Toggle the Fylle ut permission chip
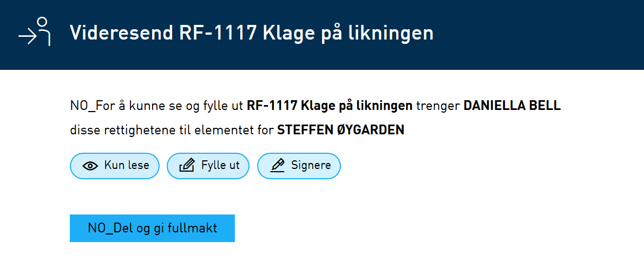Viewport: 644px width, 267px height. click(208, 166)
